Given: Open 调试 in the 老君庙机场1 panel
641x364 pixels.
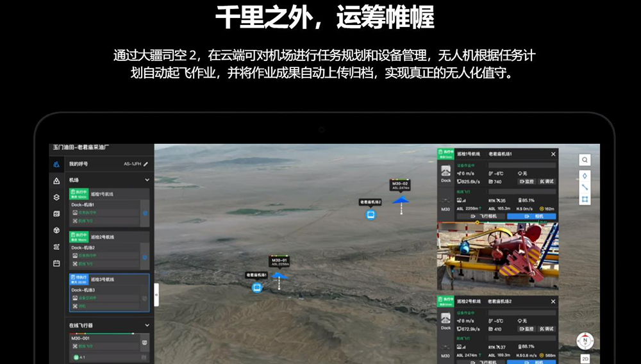Looking at the screenshot, I should (547, 181).
